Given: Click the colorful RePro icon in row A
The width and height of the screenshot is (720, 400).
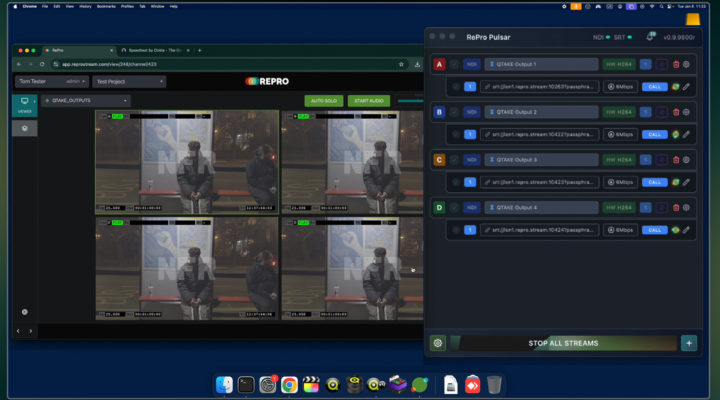Looking at the screenshot, I should 675,87.
